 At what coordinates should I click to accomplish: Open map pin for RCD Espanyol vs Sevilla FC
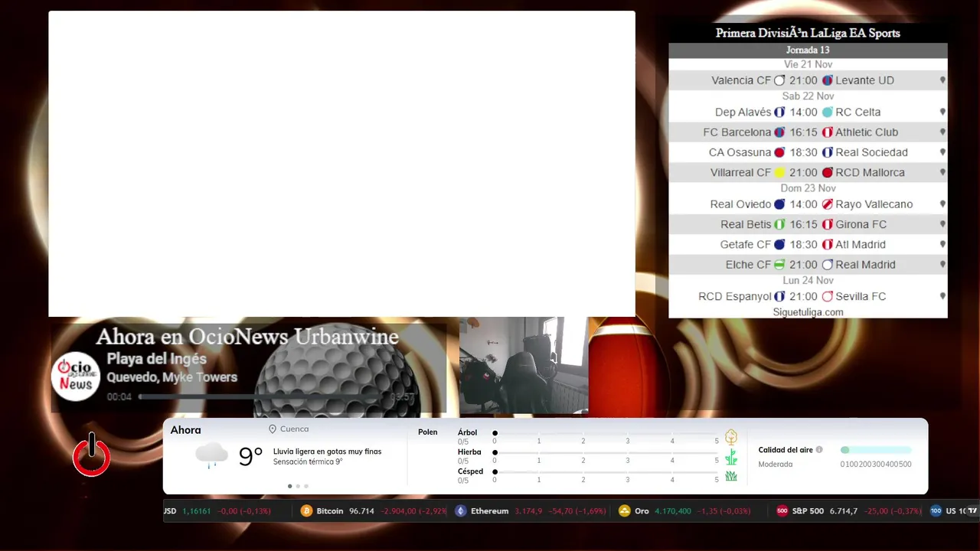942,296
